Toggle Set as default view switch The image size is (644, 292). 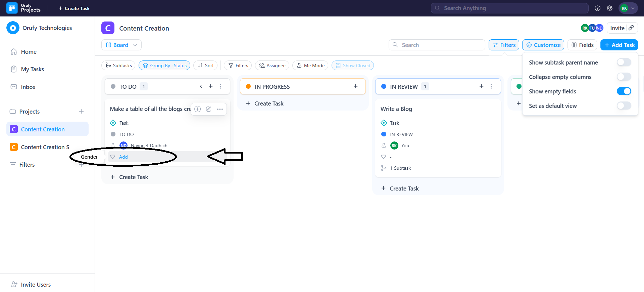pyautogui.click(x=624, y=106)
